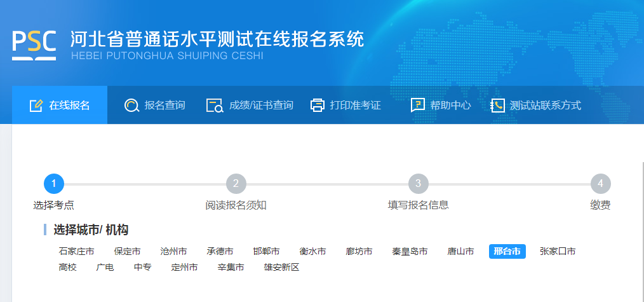644x302 pixels.
Task: Click step 2 circle 阅读报名须知
Action: tap(236, 184)
